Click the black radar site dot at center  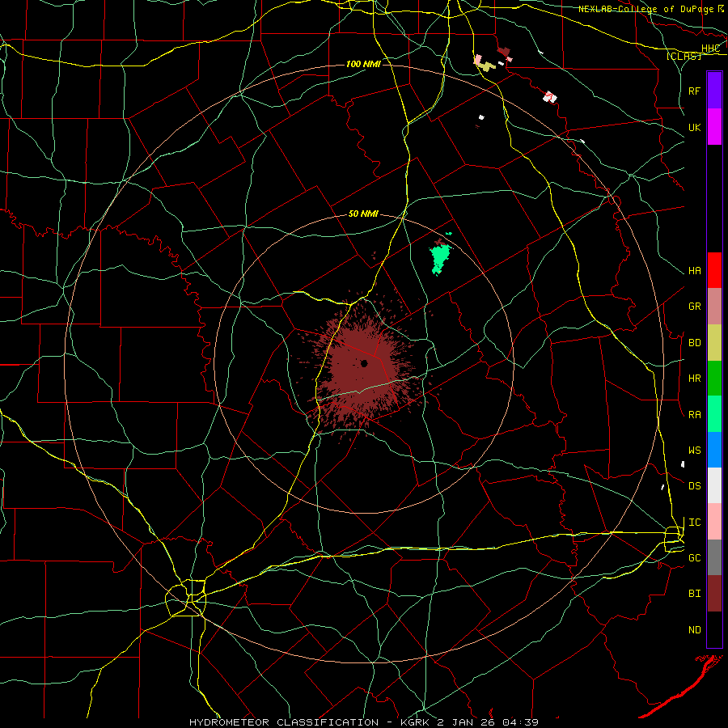point(365,363)
